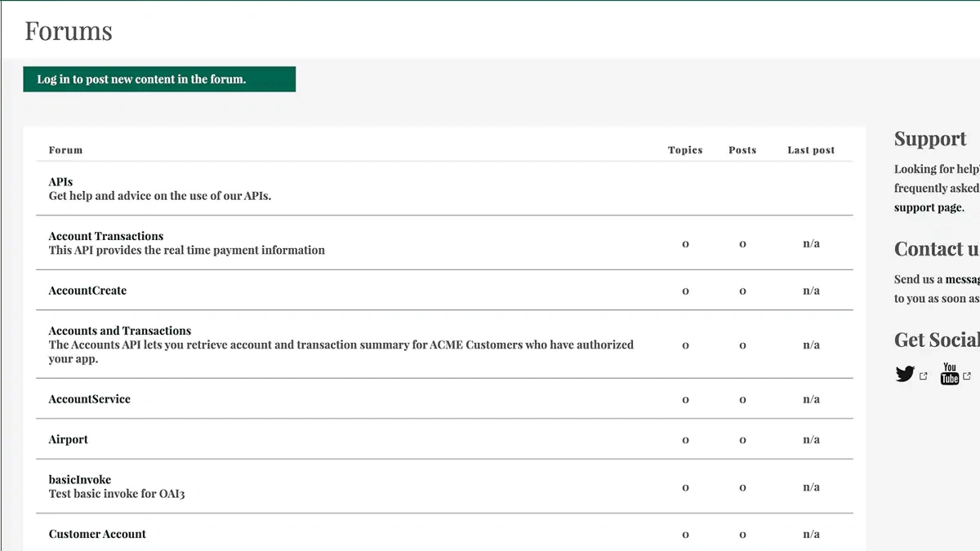This screenshot has width=980, height=551.
Task: Visit the Airport forum
Action: coord(69,439)
